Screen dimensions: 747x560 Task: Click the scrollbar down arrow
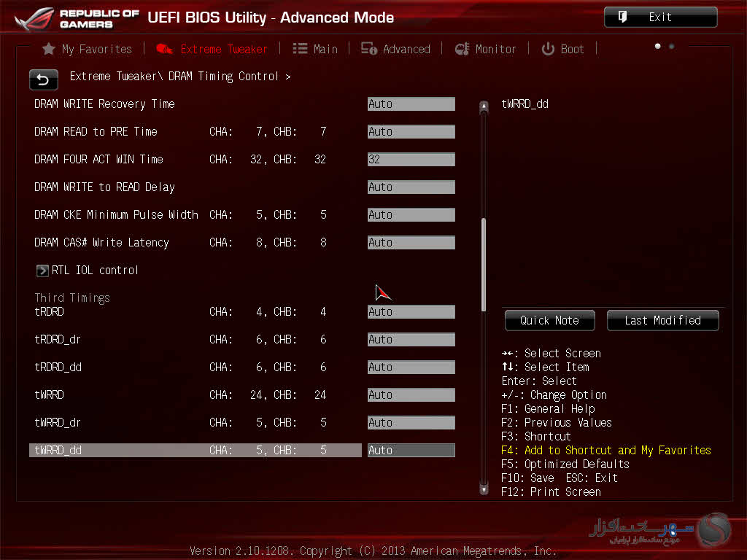[483, 489]
